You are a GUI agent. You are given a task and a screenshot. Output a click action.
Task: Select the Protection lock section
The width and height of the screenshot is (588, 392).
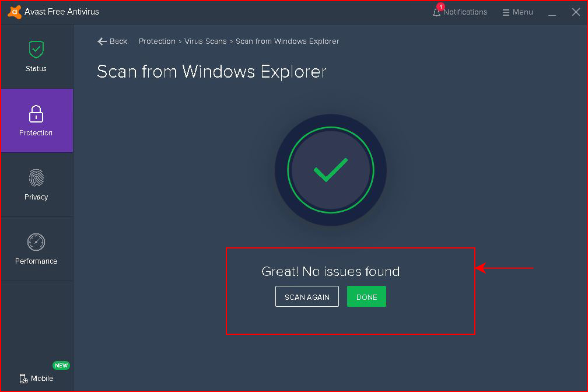click(x=36, y=120)
